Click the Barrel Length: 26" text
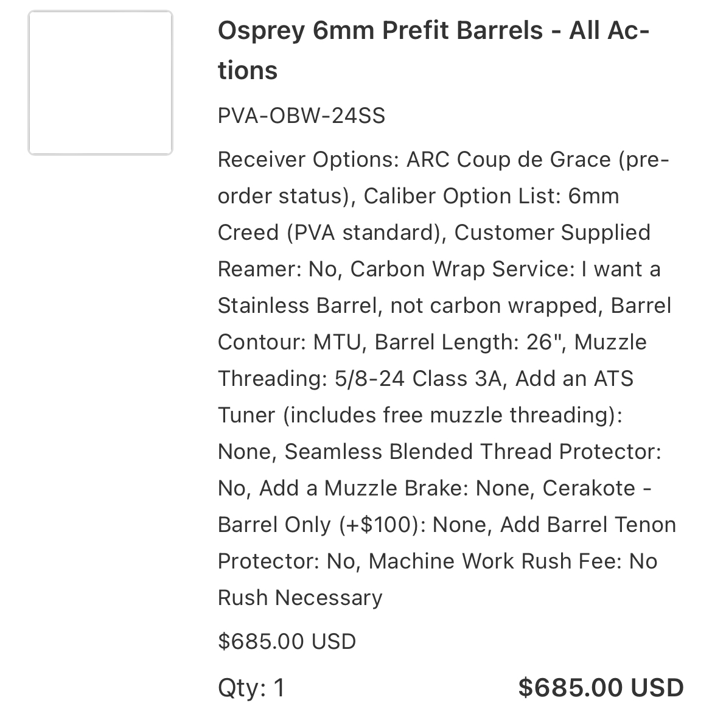Image resolution: width=712 pixels, height=728 pixels. point(470,342)
